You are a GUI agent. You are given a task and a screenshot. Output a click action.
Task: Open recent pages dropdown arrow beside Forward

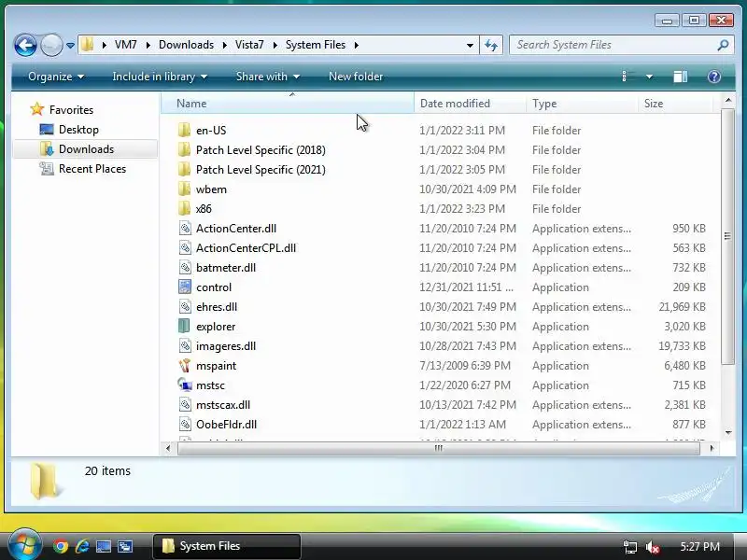coord(71,46)
